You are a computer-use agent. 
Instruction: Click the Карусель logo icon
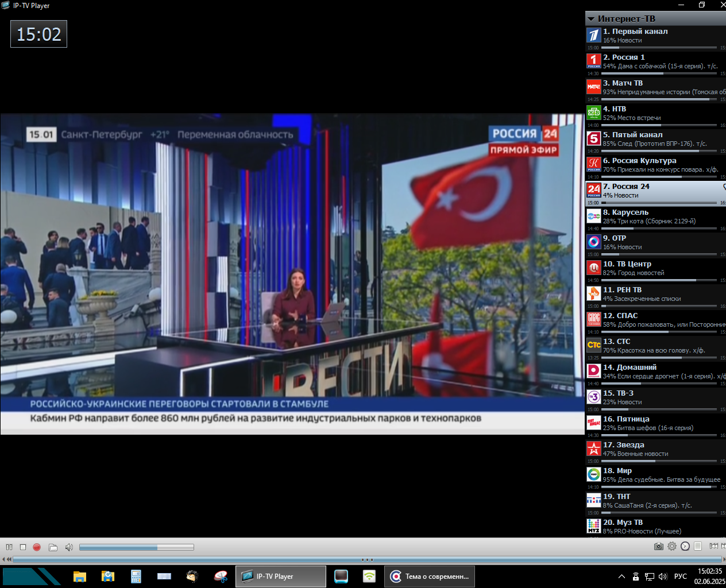pyautogui.click(x=594, y=216)
